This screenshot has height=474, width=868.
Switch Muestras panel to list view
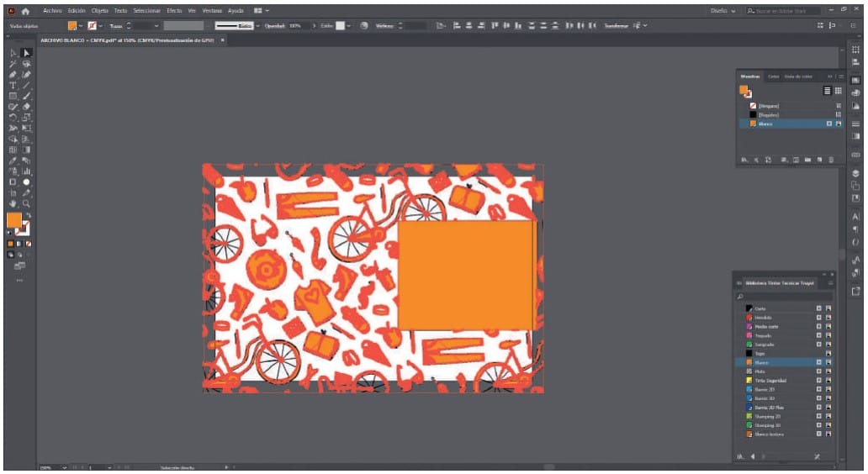[827, 90]
